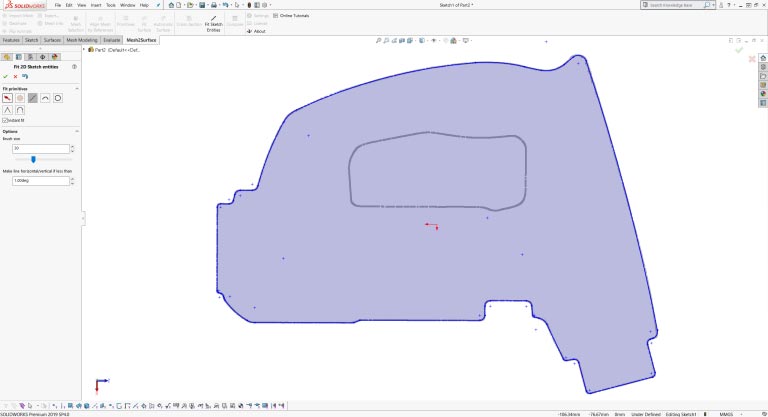Confirm the Fit 2D Sketch with green checkmark
The height and width of the screenshot is (417, 768).
[x=6, y=76]
